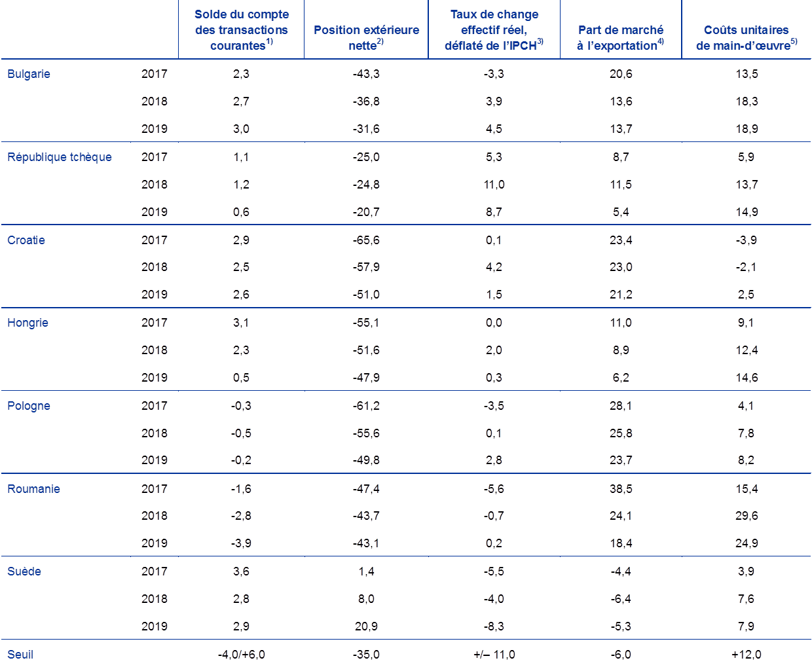Click the 'Taux de change effectif réel' header

pos(494,30)
